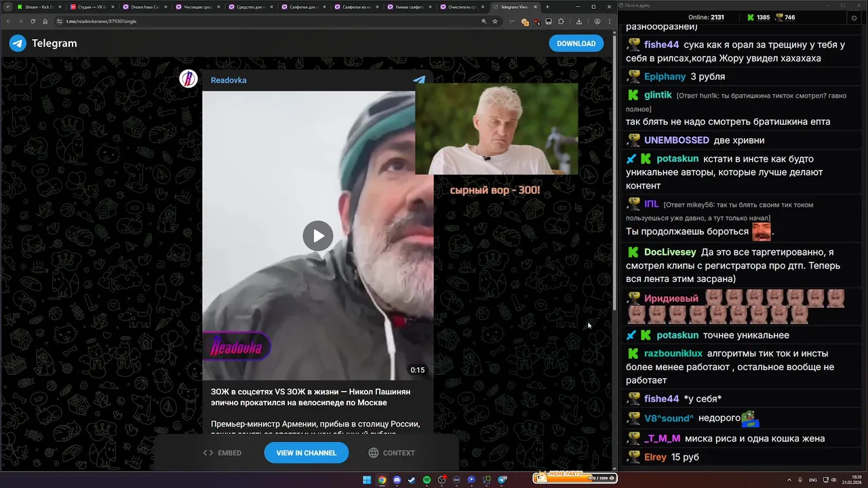The height and width of the screenshot is (488, 868).
Task: Click VIEW IN CHANNEL button
Action: (x=306, y=453)
